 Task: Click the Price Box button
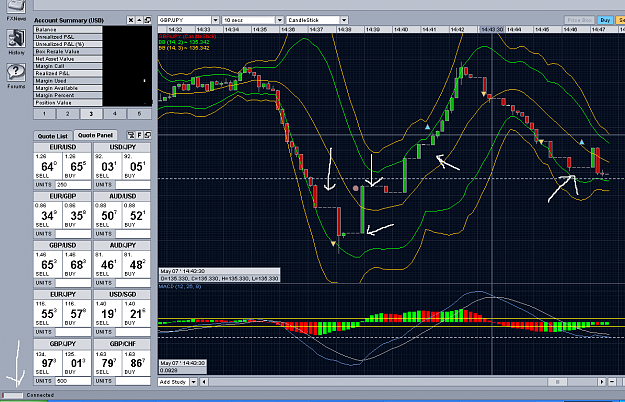click(x=580, y=20)
